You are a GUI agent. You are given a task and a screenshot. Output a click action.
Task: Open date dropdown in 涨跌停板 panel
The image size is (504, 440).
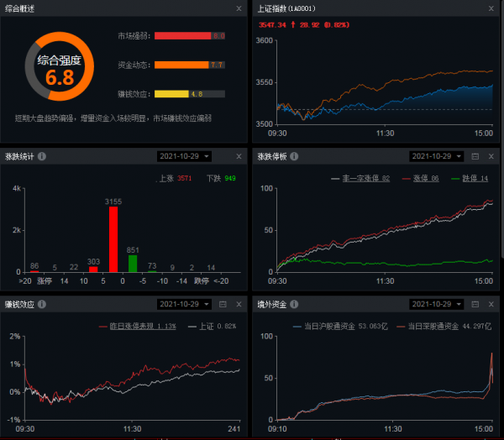click(x=436, y=156)
